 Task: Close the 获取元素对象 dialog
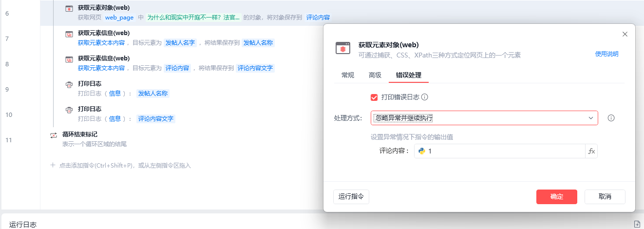coord(625,34)
